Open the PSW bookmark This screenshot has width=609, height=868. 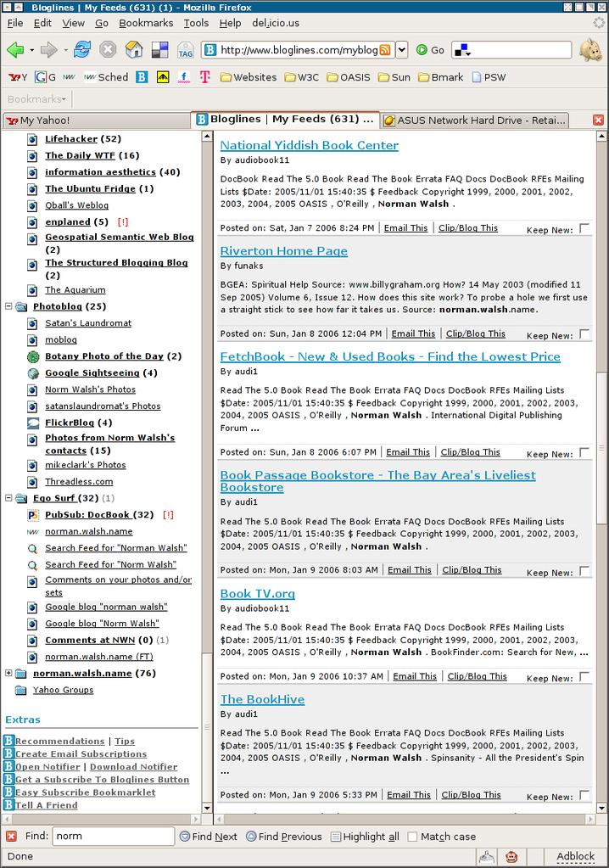coord(489,77)
